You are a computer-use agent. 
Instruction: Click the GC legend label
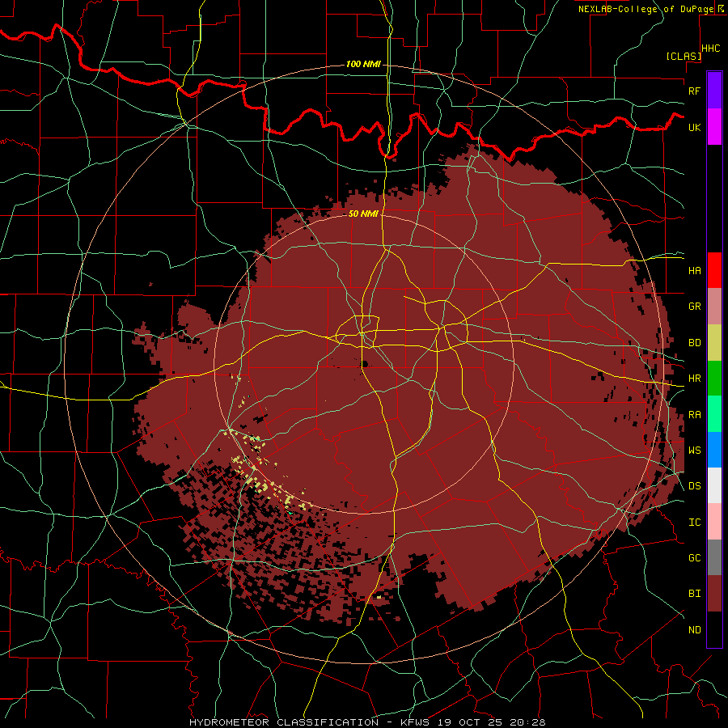[x=694, y=558]
